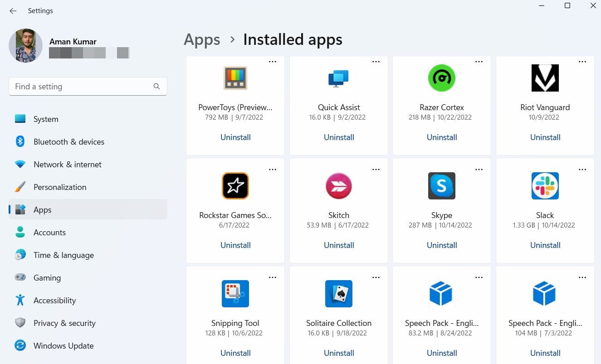Focus the Find a setting search box
Image resolution: width=601 pixels, height=364 pixels.
[x=88, y=87]
